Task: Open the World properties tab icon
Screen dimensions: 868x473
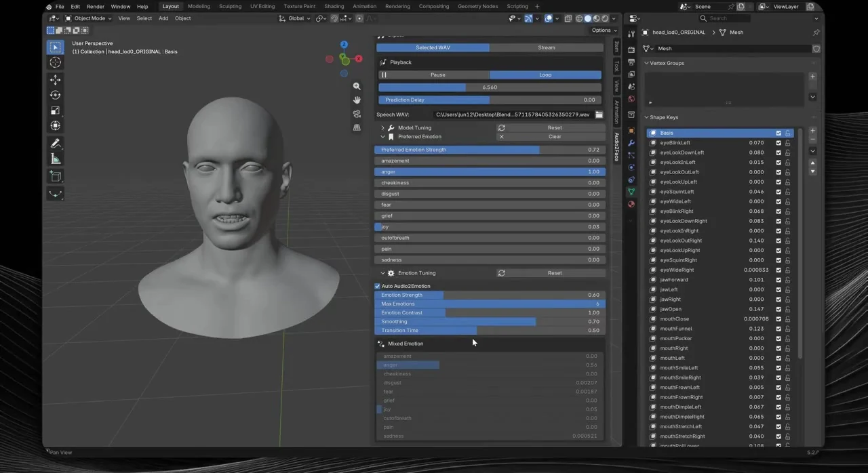Action: tap(631, 99)
